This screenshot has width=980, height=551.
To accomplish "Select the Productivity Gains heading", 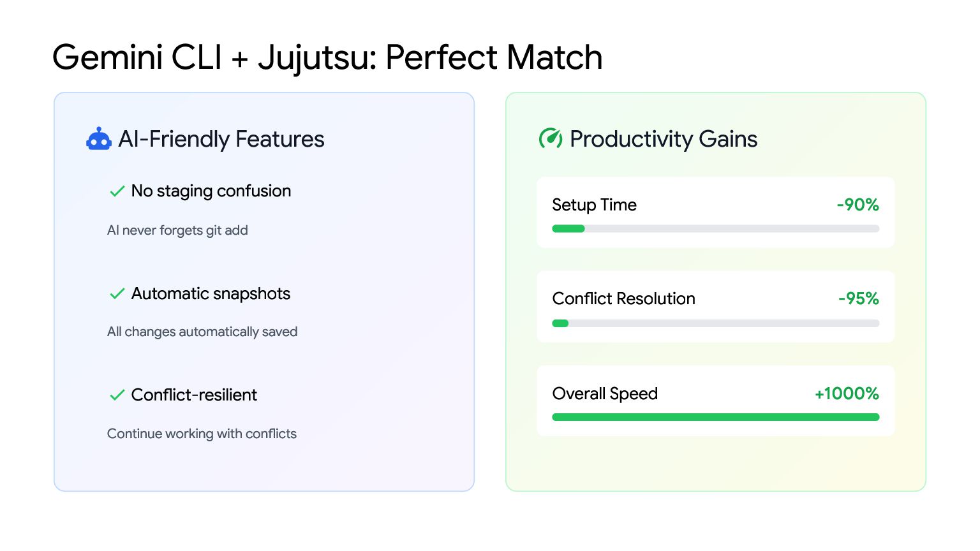I will point(664,139).
